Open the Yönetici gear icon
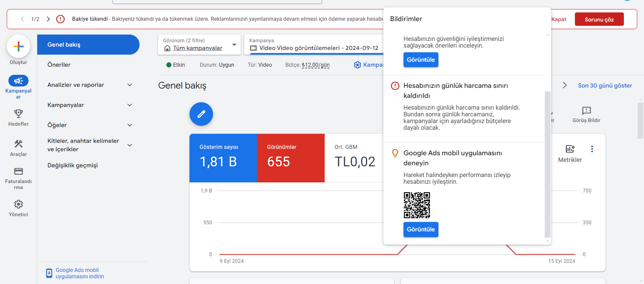 (x=18, y=204)
